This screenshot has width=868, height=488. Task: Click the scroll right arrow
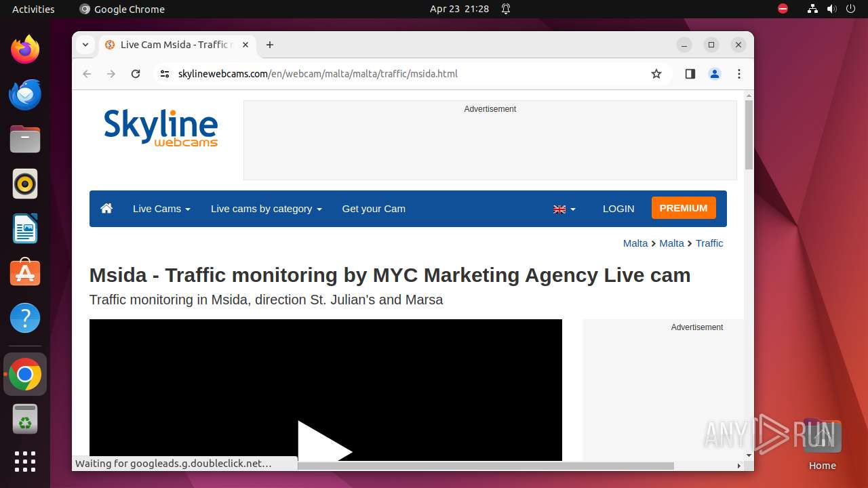click(x=739, y=466)
